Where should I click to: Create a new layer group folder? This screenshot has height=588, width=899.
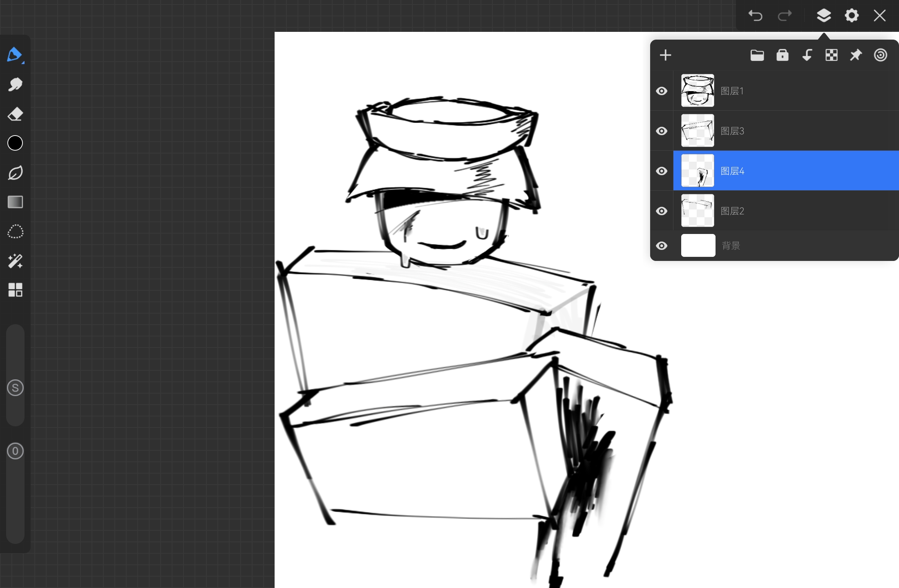757,55
